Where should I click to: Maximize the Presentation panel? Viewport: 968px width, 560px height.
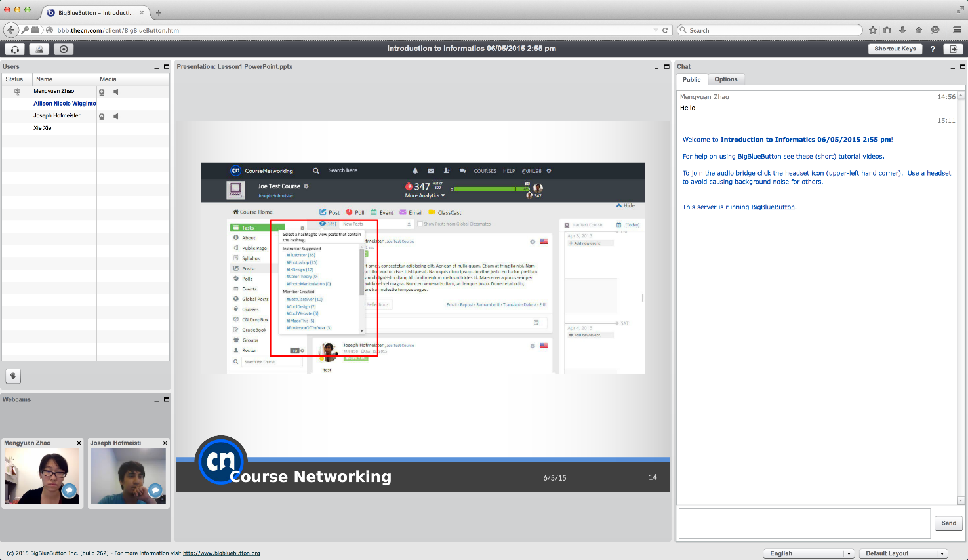coord(667,67)
